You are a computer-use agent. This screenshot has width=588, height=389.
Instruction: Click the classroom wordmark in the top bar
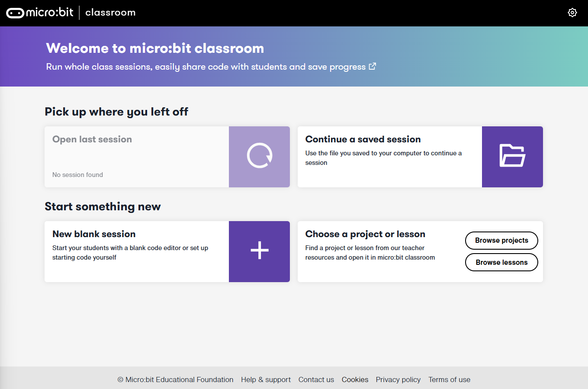[x=110, y=13]
